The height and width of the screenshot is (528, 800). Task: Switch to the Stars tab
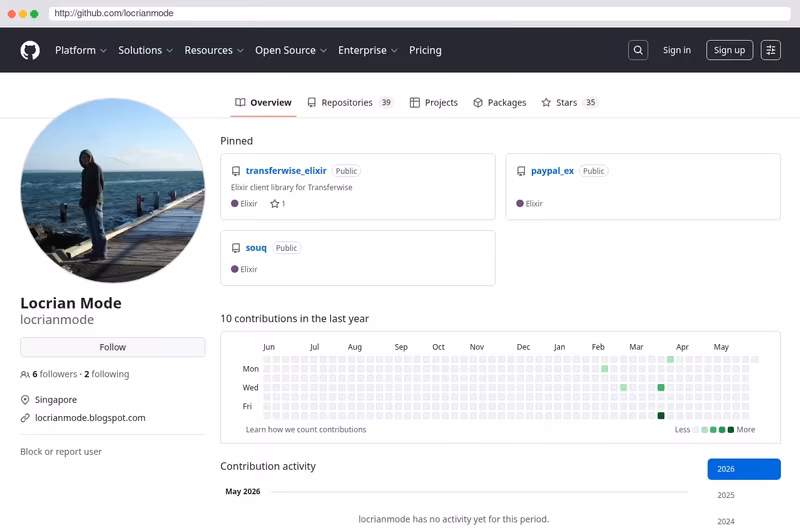coord(569,103)
